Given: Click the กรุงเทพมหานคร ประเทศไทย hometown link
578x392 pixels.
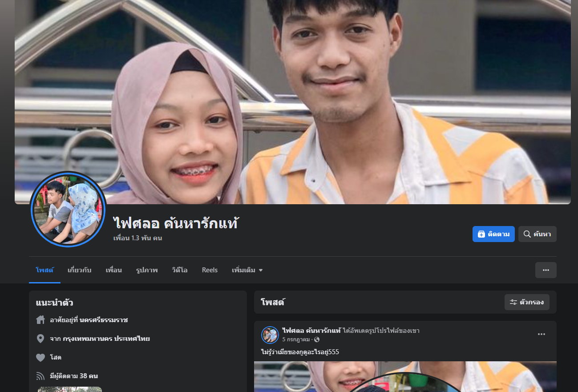Looking at the screenshot, I should 106,339.
